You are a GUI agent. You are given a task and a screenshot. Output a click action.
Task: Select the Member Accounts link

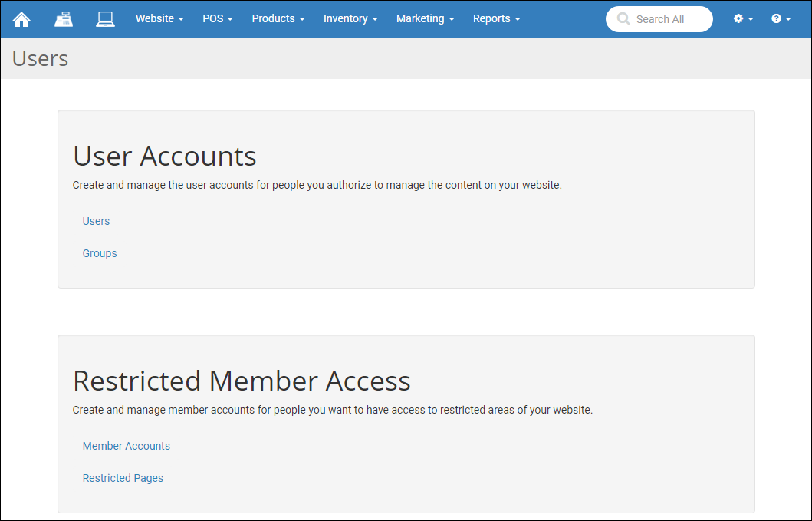(x=126, y=446)
